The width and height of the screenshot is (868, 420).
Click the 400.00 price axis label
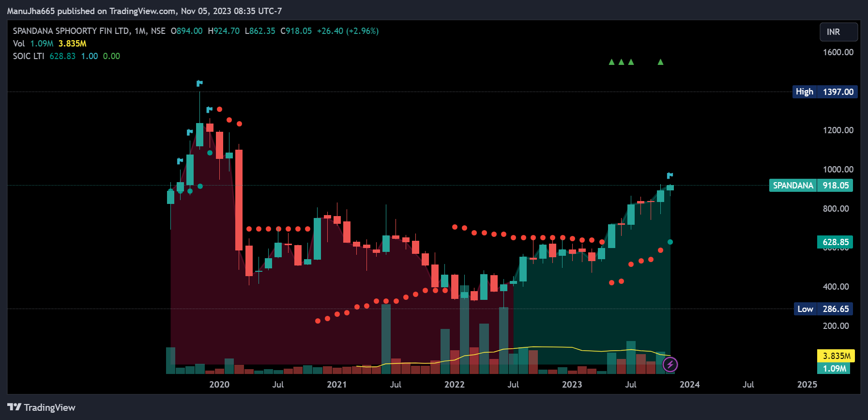click(836, 287)
